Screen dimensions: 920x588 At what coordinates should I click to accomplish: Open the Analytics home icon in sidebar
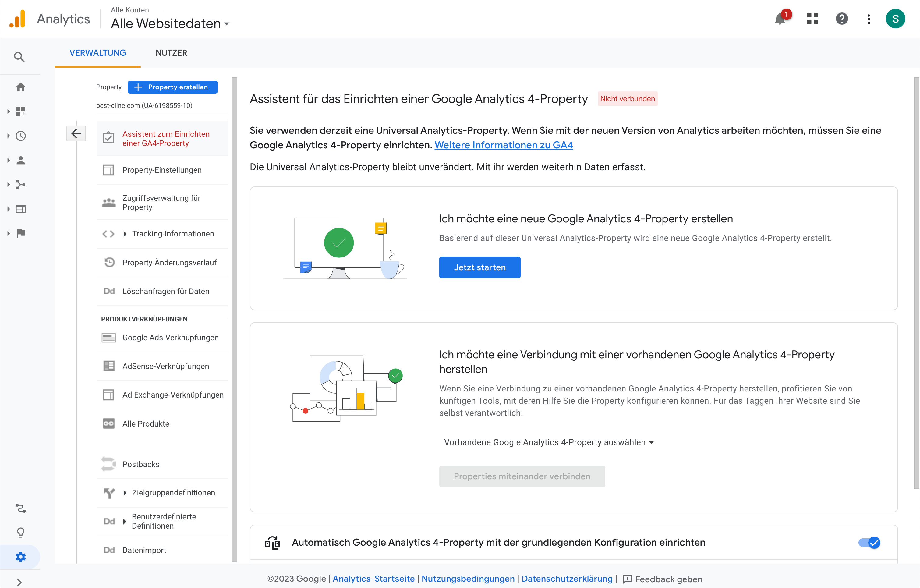coord(20,87)
